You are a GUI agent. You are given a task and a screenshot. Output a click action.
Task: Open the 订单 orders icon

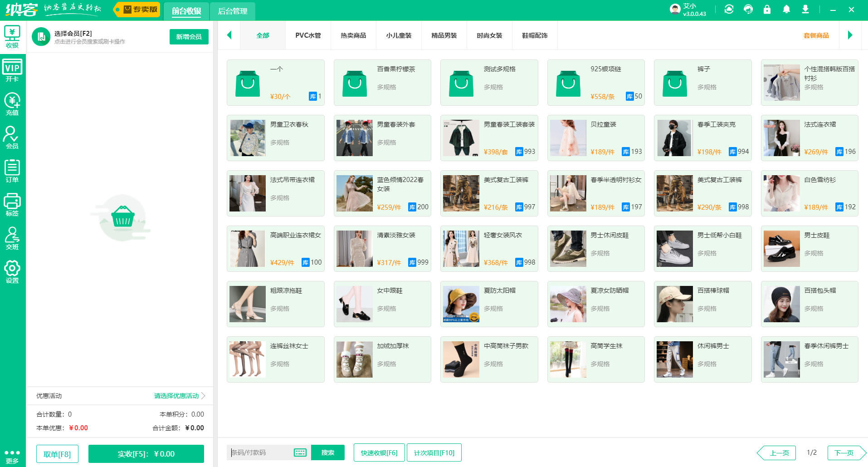pyautogui.click(x=12, y=171)
